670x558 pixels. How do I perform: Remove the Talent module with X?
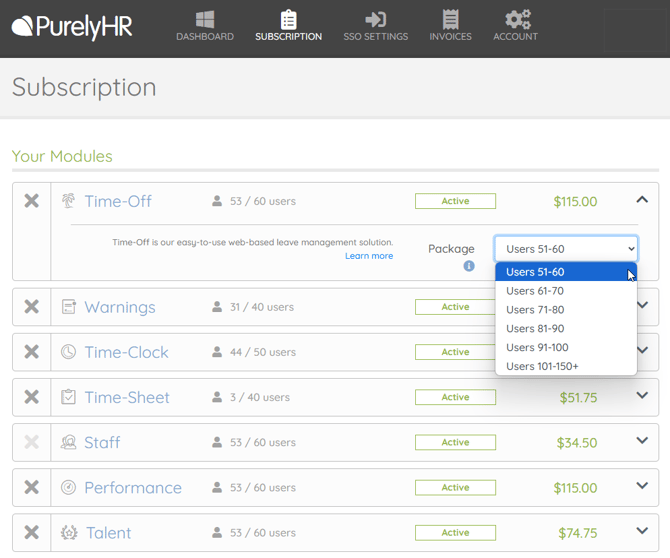coord(32,532)
